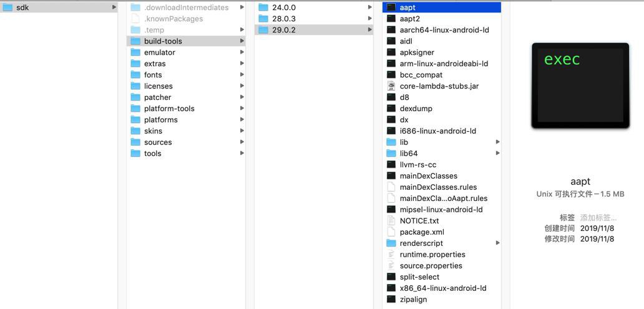Click the core-lambda-stubs.jar file icon
The image size is (644, 309).
point(391,86)
